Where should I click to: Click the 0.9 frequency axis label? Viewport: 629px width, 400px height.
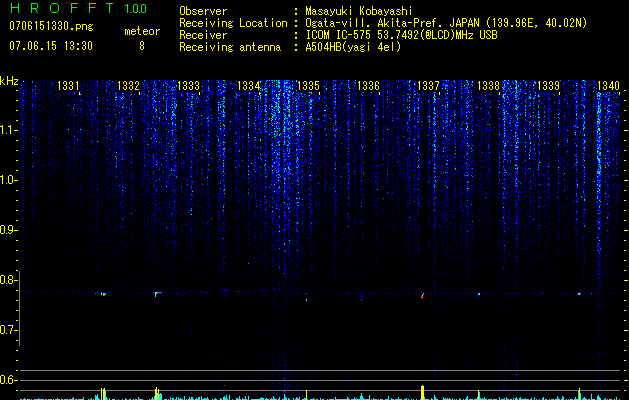(8, 230)
